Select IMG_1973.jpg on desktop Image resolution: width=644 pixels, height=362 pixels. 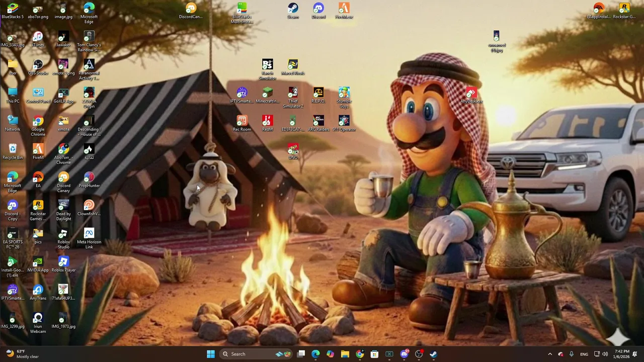(x=63, y=321)
